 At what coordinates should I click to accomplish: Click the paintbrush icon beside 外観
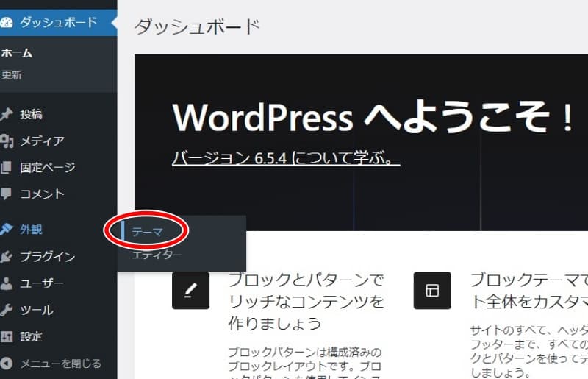6,229
